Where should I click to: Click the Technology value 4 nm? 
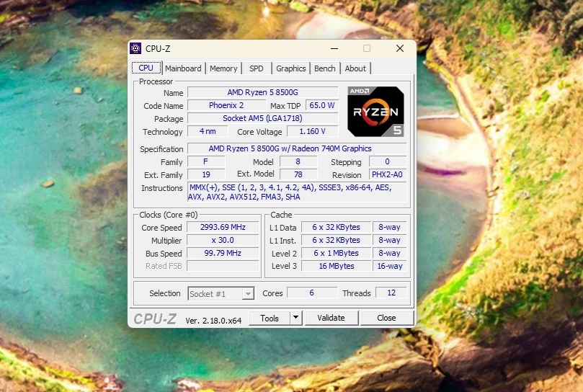(208, 131)
